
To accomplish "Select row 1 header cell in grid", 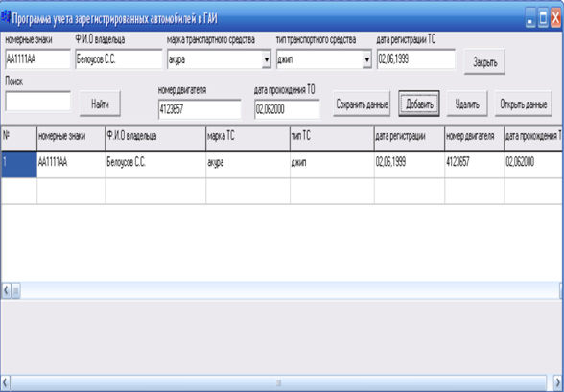I will point(19,165).
